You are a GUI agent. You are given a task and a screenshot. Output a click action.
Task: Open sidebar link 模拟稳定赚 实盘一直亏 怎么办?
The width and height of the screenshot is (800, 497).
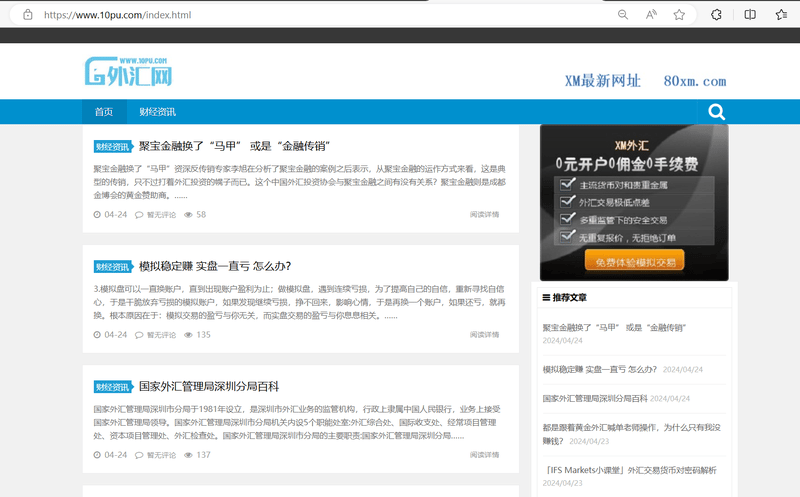point(599,369)
